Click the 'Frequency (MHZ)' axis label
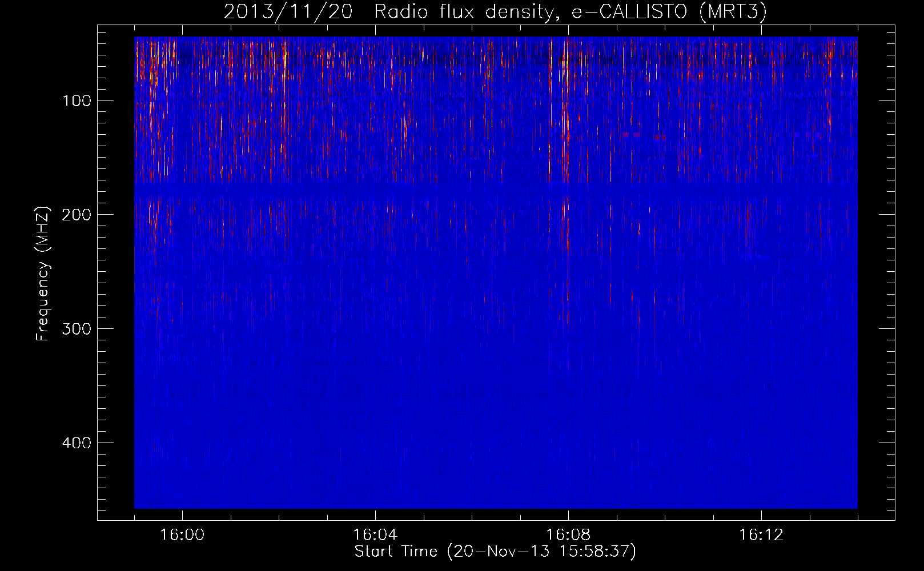Screen dimensions: 924x571 tap(43, 274)
